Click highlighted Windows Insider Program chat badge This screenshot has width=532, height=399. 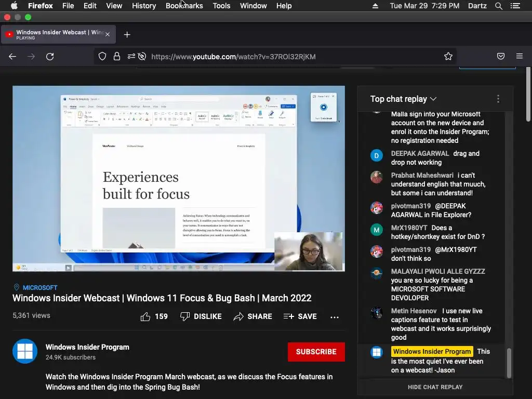[x=432, y=352]
